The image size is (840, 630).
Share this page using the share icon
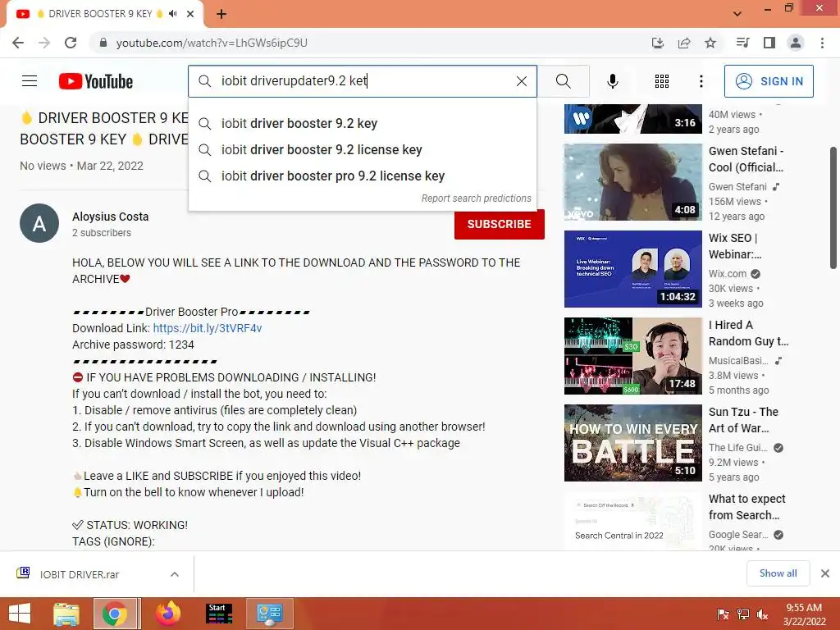684,43
